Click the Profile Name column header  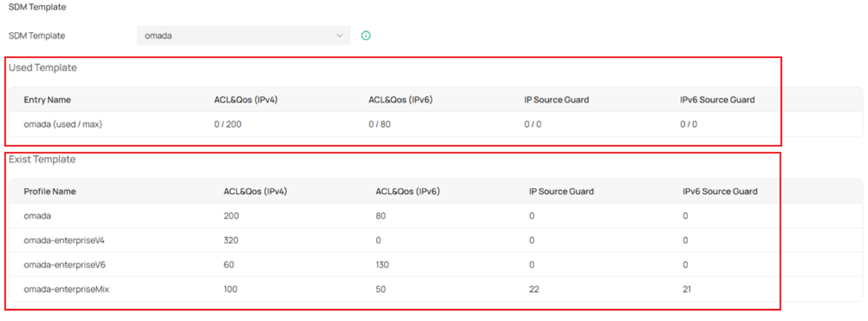[50, 191]
